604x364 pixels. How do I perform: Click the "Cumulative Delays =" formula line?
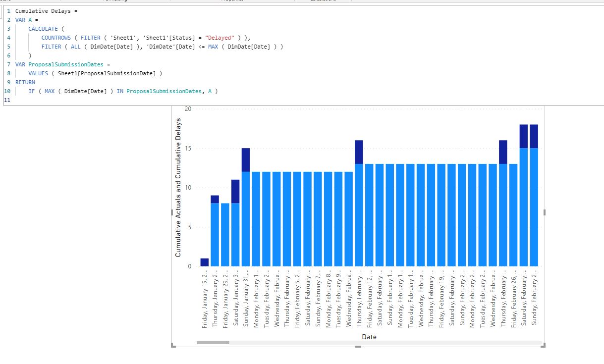pyautogui.click(x=47, y=10)
